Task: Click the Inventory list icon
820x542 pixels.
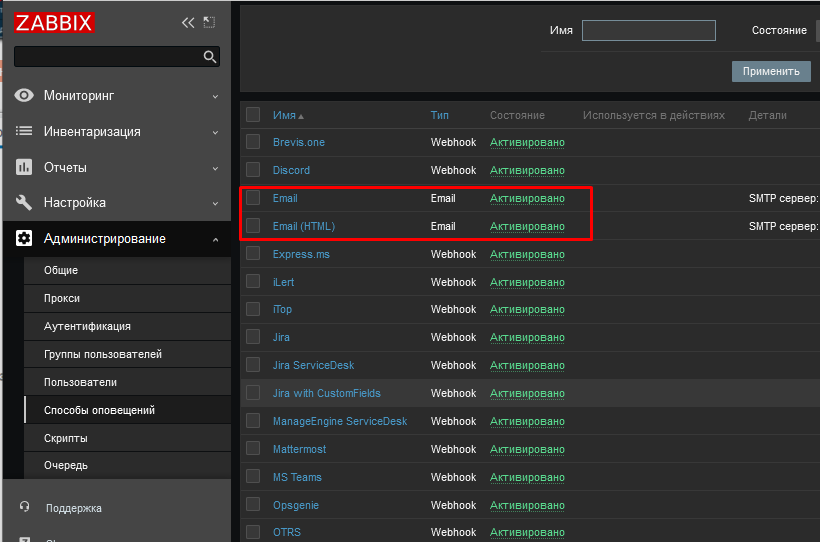Action: [25, 131]
